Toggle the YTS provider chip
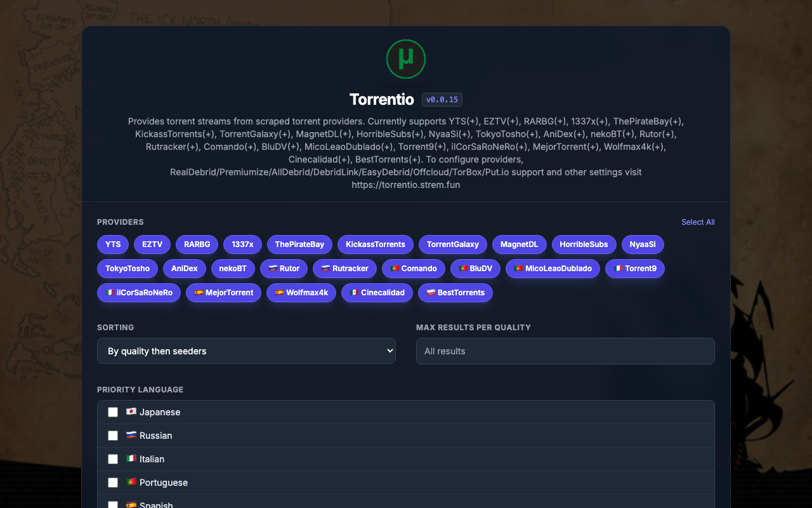Image resolution: width=812 pixels, height=508 pixels. (x=113, y=244)
